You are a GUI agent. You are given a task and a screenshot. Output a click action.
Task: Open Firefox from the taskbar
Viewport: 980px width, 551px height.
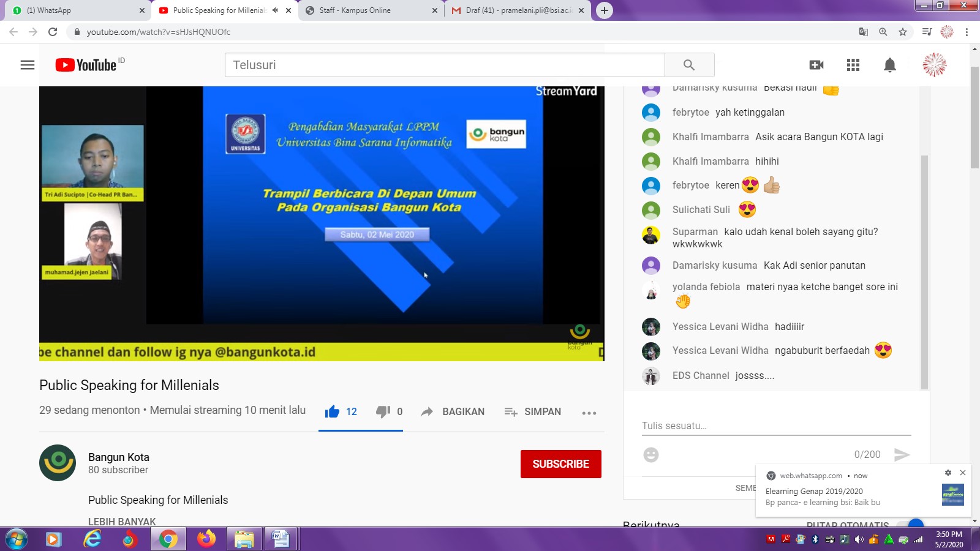pyautogui.click(x=206, y=539)
